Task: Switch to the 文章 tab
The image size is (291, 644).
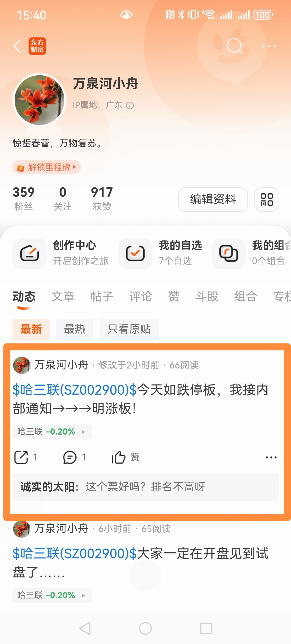Action: coord(63,297)
